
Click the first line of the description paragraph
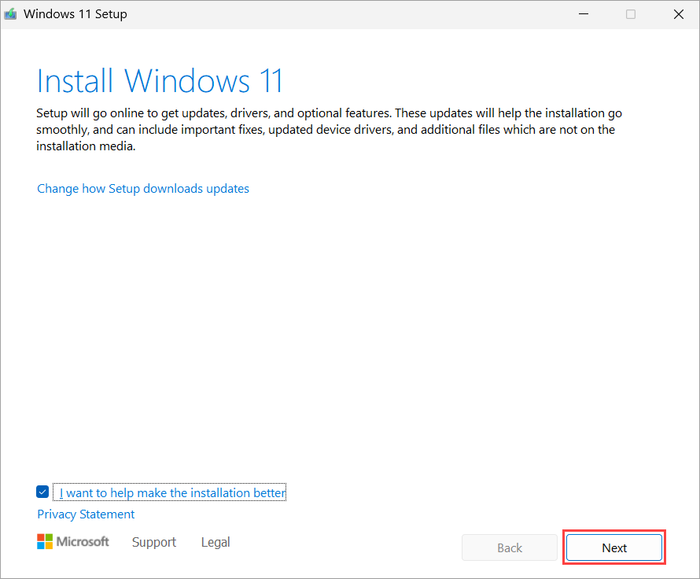(328, 113)
